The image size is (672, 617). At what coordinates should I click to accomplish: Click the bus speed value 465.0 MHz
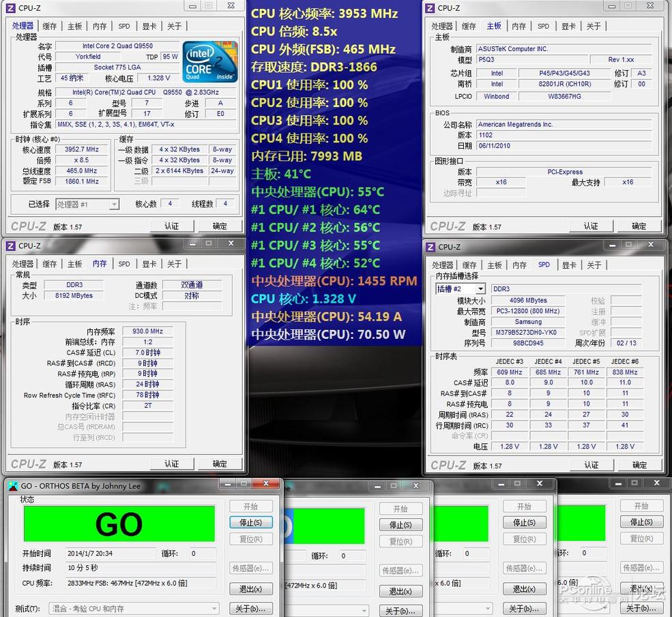[x=82, y=170]
